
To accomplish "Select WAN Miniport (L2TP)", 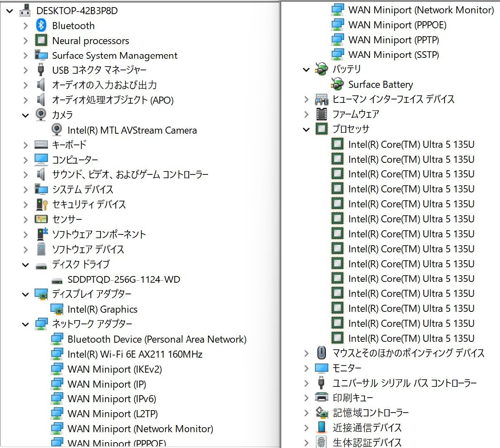I will 112,414.
